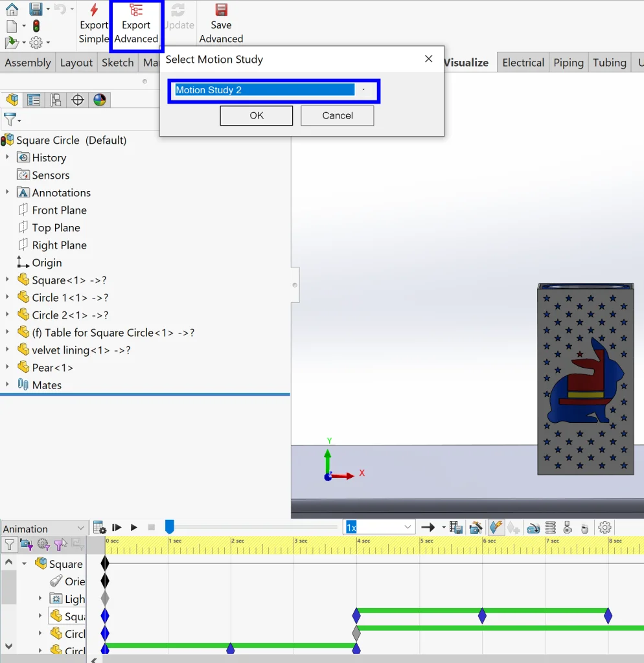Click the timeline playhead slider handle

coord(170,526)
